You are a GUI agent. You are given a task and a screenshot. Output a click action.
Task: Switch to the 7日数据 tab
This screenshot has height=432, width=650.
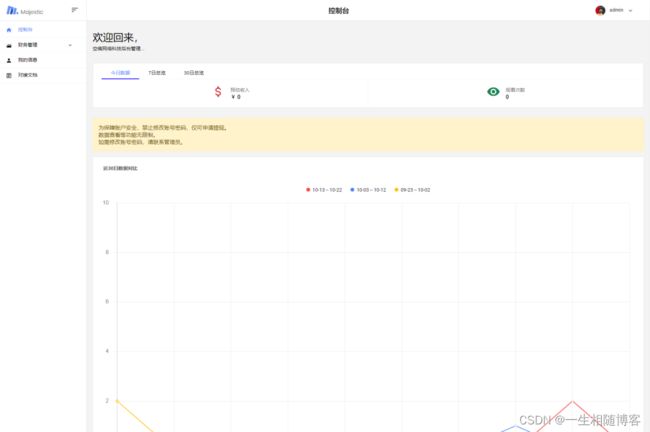coord(157,73)
